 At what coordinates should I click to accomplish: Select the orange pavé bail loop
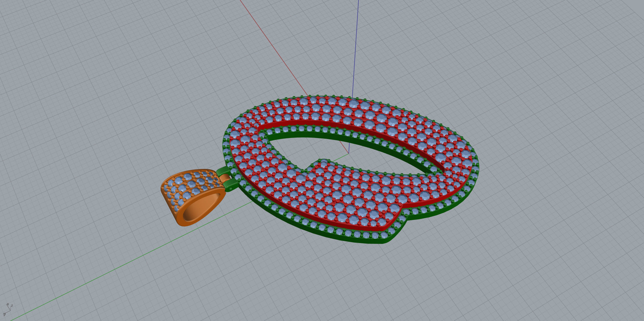pos(193,197)
